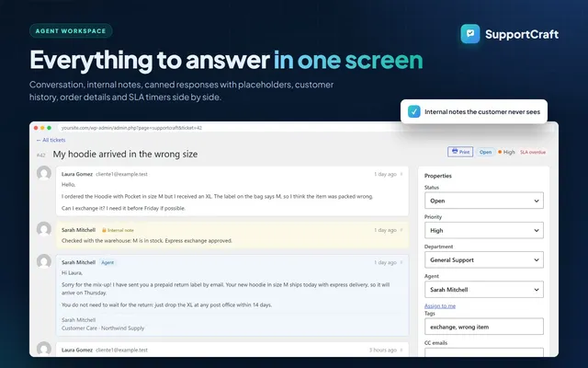Click Laura Gomez's avatar on the 3 hours ago message

click(44, 349)
